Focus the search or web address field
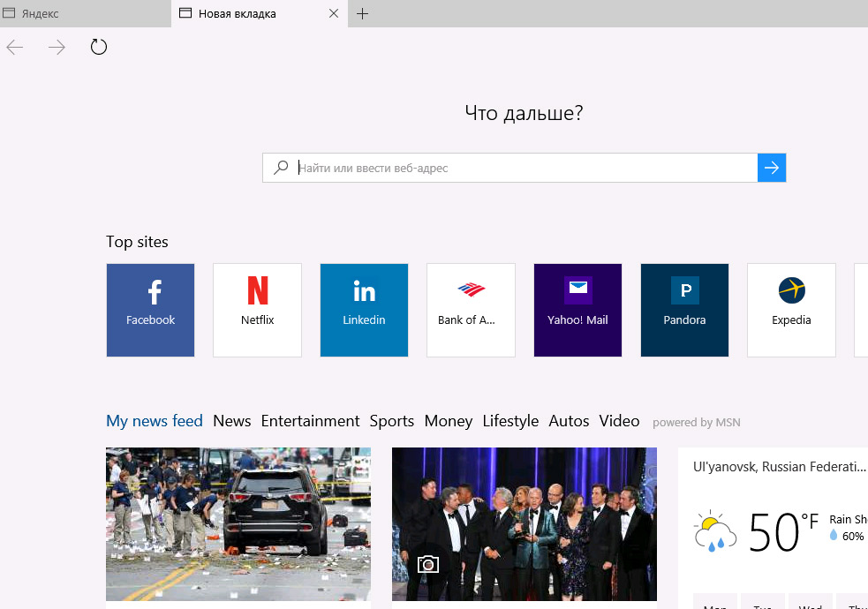 (x=509, y=168)
